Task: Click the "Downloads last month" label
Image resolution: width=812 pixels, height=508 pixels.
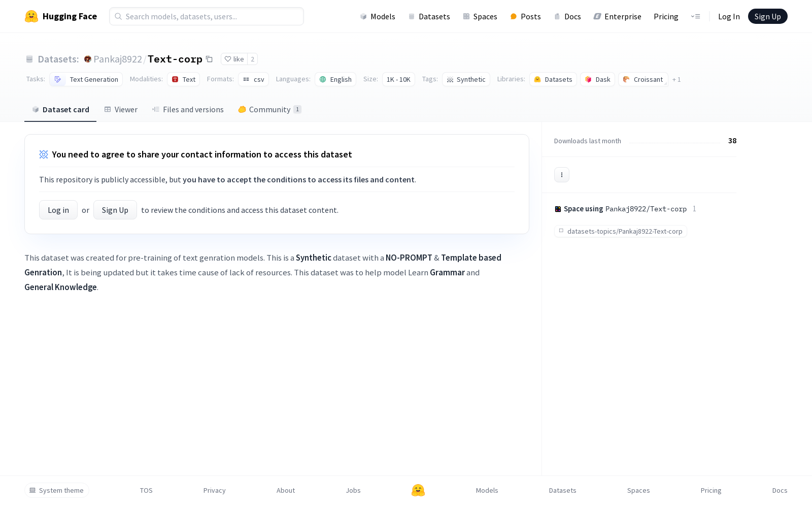Action: click(588, 141)
